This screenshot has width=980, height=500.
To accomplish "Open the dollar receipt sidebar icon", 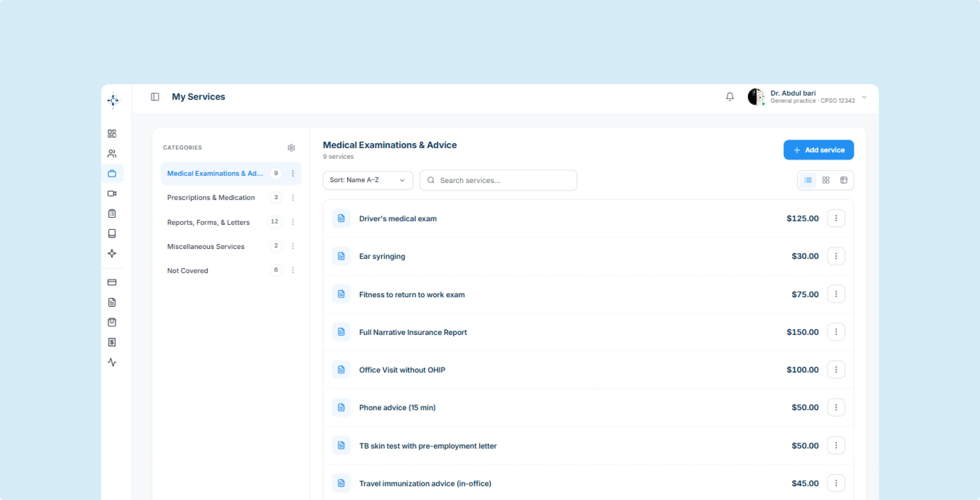I will (112, 342).
